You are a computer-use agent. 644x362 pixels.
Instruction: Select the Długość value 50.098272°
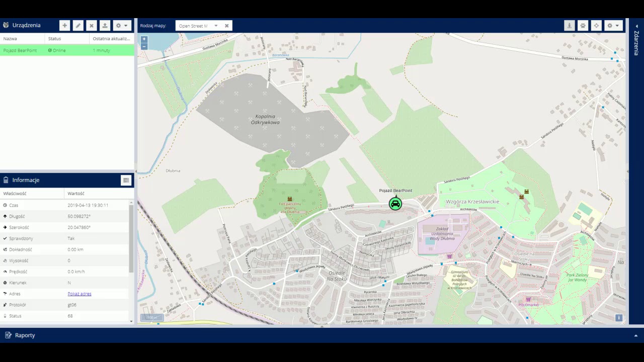pyautogui.click(x=79, y=216)
